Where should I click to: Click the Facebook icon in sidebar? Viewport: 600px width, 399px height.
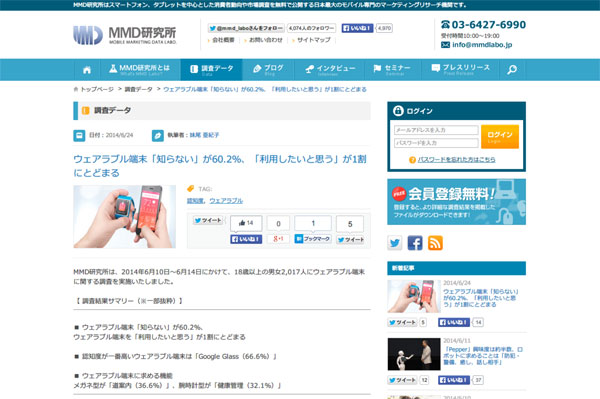(x=415, y=243)
